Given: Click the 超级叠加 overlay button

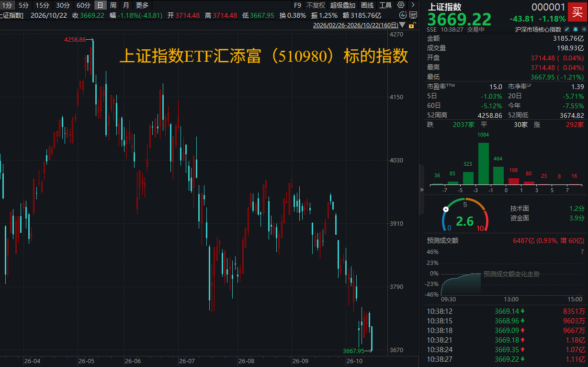Looking at the screenshot, I should tap(343, 5).
